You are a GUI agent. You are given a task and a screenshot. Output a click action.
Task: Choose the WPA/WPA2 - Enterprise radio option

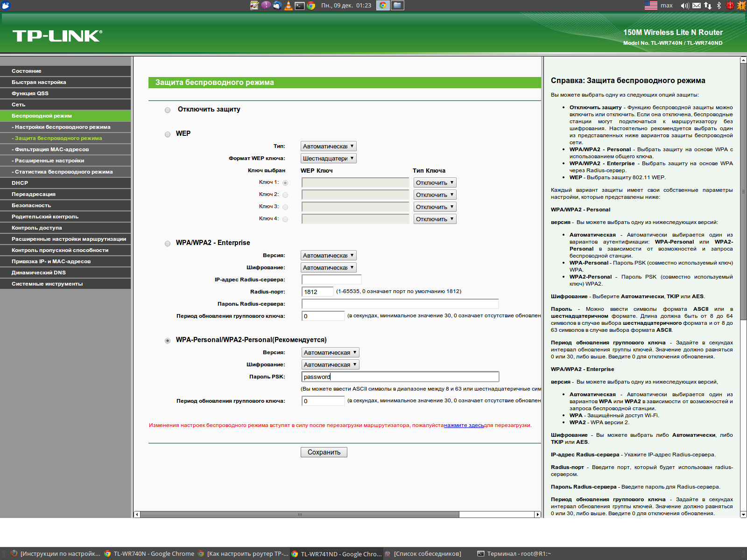click(168, 244)
